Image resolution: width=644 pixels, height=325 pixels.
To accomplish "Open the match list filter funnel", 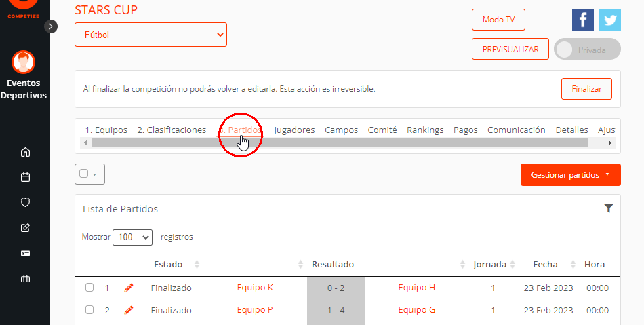I will 609,208.
